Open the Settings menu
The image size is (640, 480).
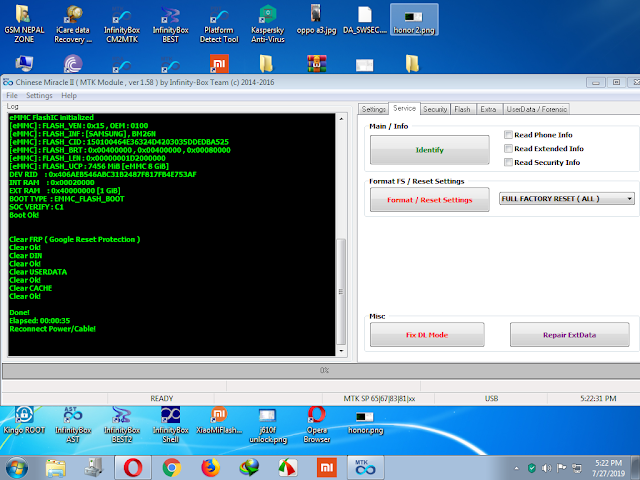click(x=39, y=96)
